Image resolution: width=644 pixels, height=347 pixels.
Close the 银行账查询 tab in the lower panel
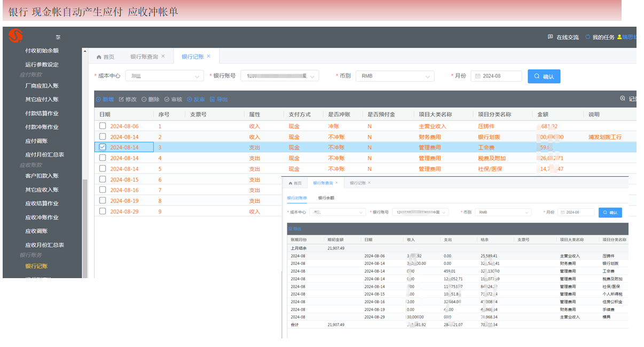pyautogui.click(x=336, y=183)
